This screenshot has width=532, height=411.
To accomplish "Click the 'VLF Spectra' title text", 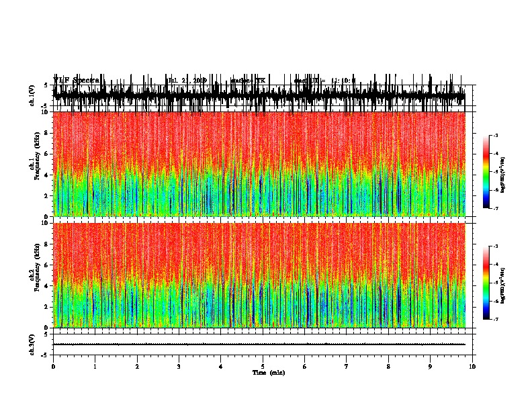I will [x=77, y=80].
